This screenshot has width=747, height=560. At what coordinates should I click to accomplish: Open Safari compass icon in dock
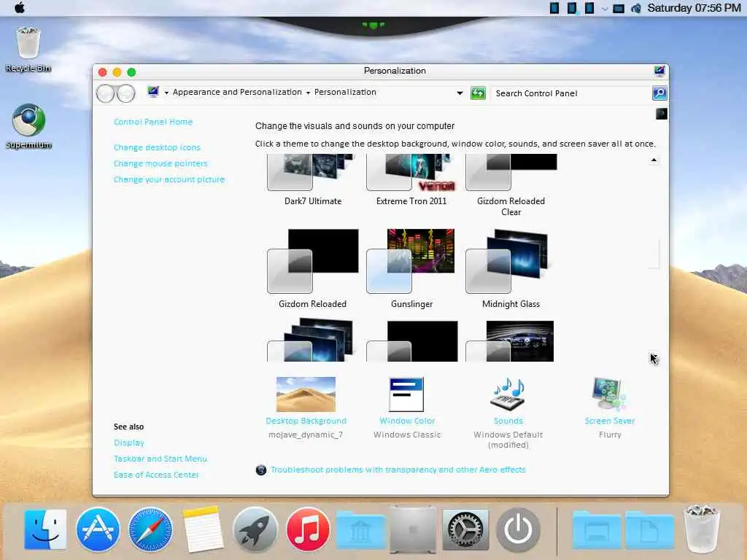click(150, 529)
